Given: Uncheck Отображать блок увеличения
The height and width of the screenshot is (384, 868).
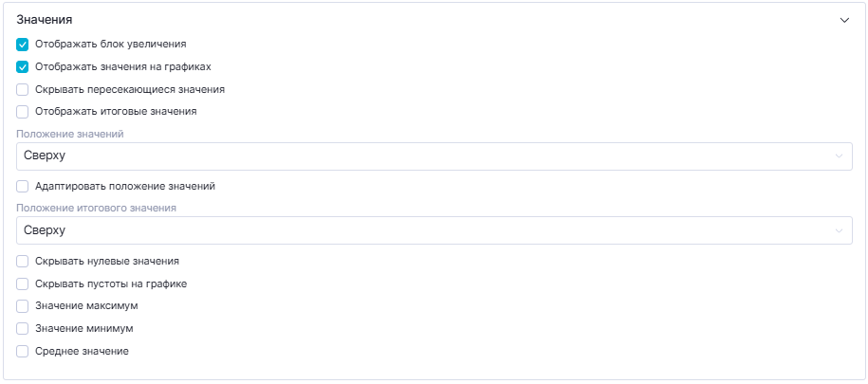Looking at the screenshot, I should 23,44.
